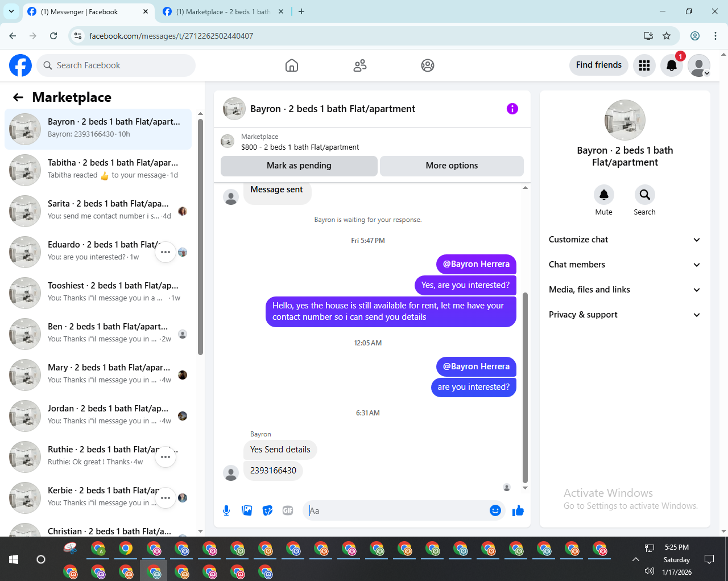Viewport: 728px width, 581px height.
Task: Open the Friends icon in top navigation
Action: (x=360, y=65)
